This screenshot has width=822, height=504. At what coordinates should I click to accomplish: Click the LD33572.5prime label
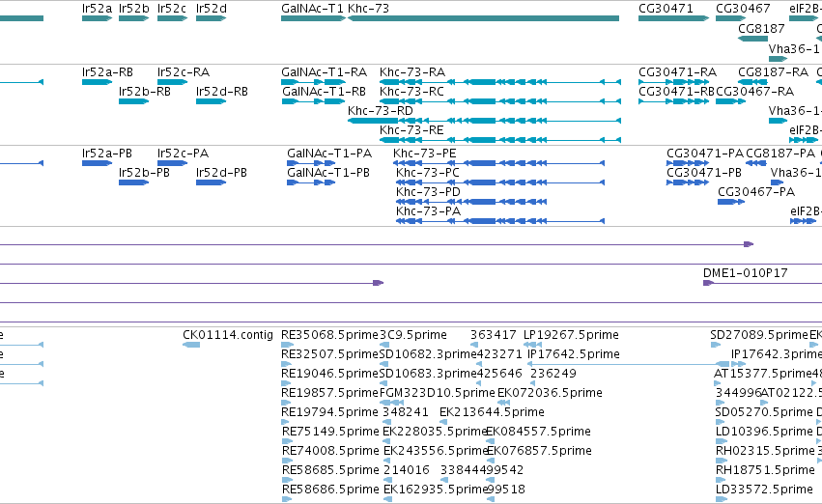(x=764, y=490)
